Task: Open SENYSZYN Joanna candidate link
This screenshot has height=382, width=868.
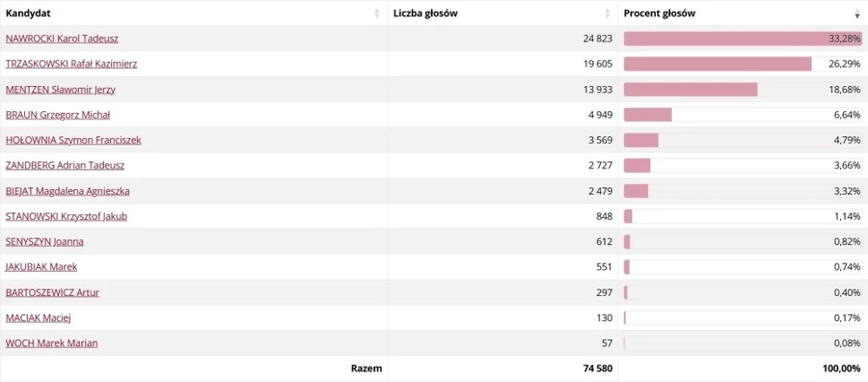Action: click(44, 242)
